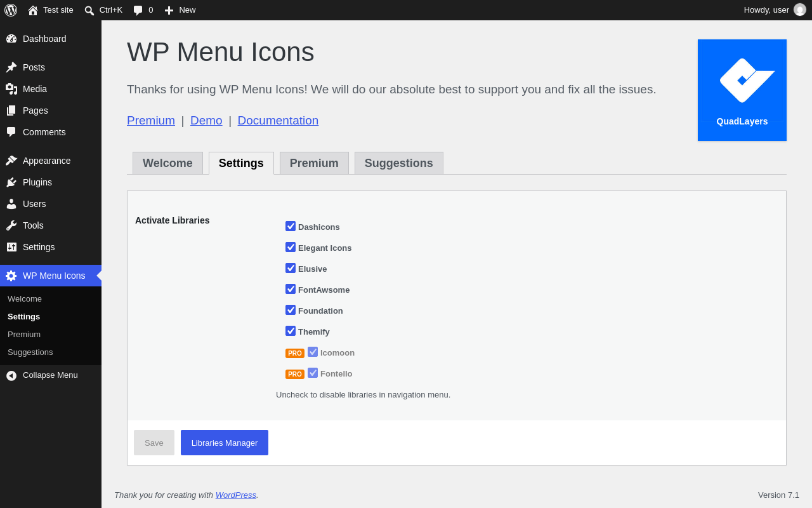812x508 pixels.
Task: Click the sidebar Comments bubble icon
Action: point(11,132)
